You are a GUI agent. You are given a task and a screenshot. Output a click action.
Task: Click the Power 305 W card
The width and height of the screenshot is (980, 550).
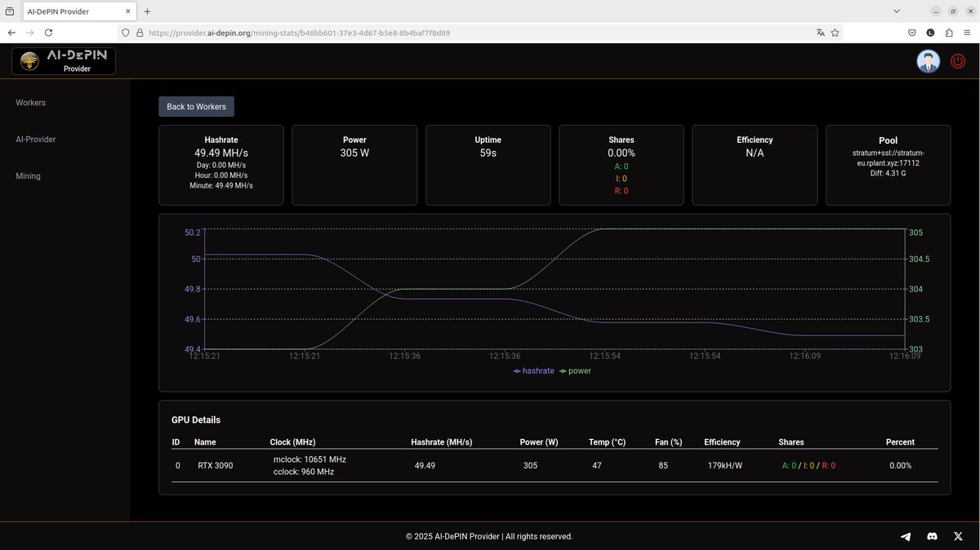(354, 165)
